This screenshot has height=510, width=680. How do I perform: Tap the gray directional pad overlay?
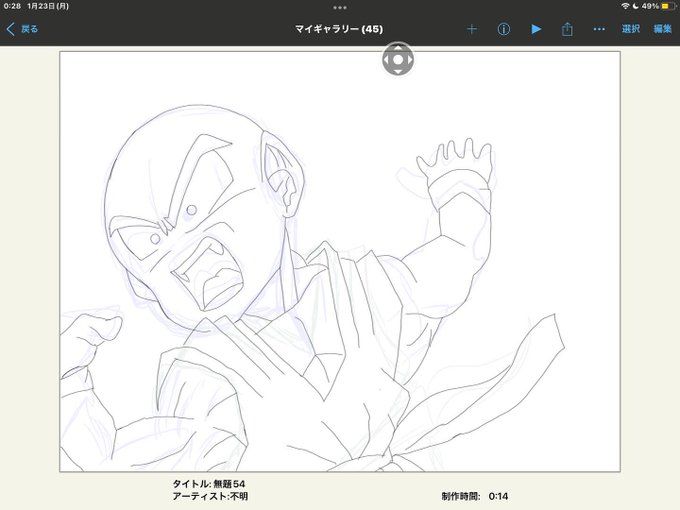coord(398,59)
